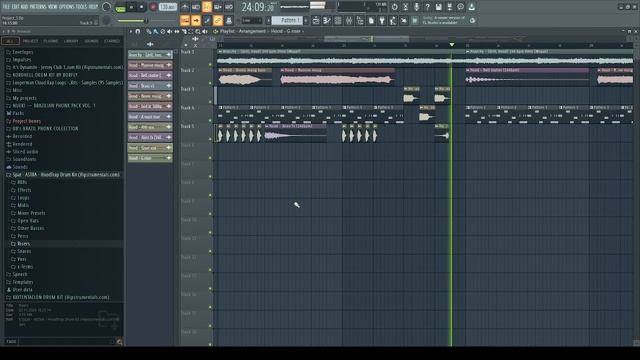Click the save project floppy icon

tap(438, 7)
